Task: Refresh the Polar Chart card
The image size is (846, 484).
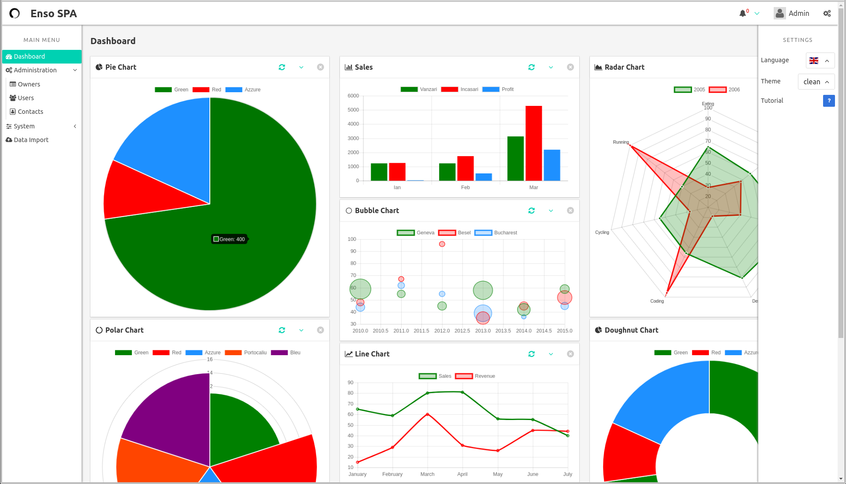Action: [x=282, y=330]
